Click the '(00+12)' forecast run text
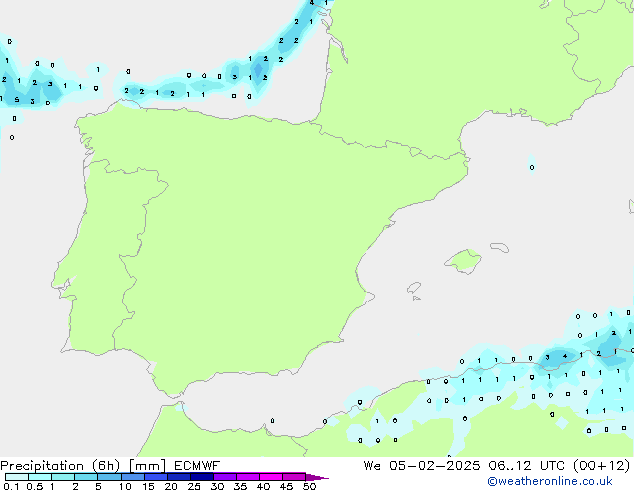Viewport: 634px width, 490px height. point(601,466)
